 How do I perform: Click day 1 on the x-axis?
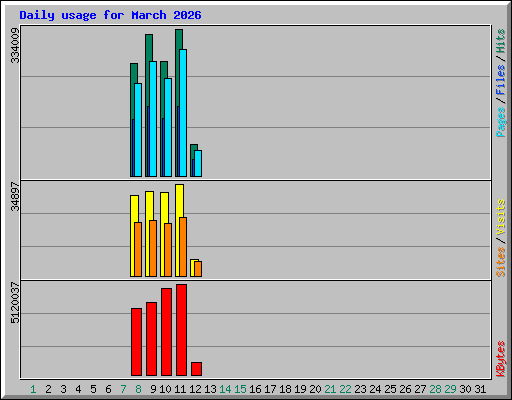(x=33, y=389)
